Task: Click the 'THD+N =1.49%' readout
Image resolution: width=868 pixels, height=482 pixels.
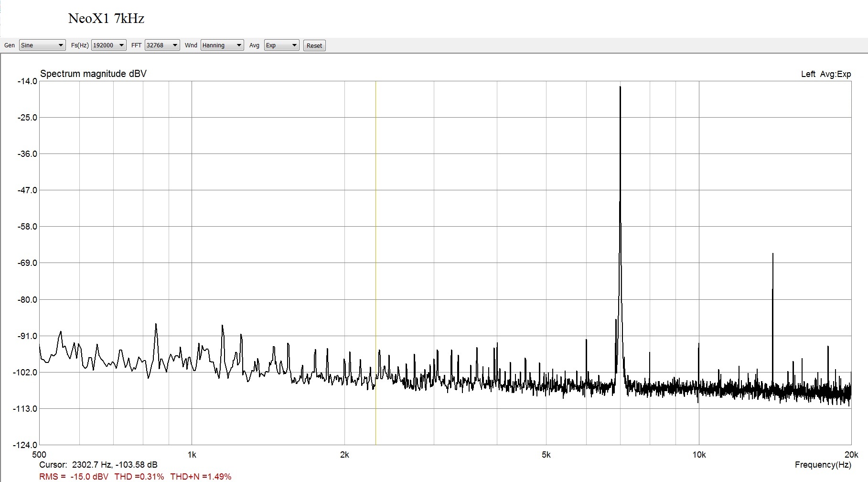Action: tap(201, 477)
